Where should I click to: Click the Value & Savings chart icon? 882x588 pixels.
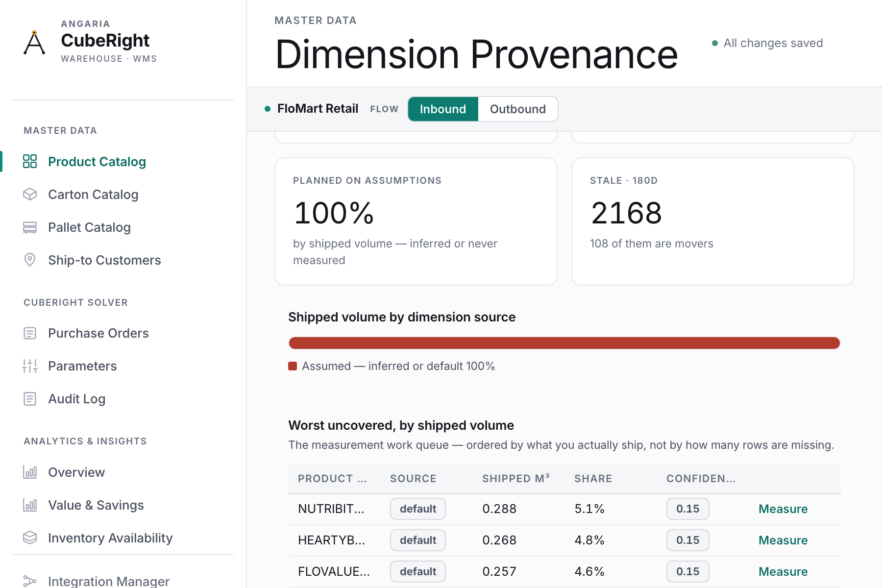(x=30, y=505)
